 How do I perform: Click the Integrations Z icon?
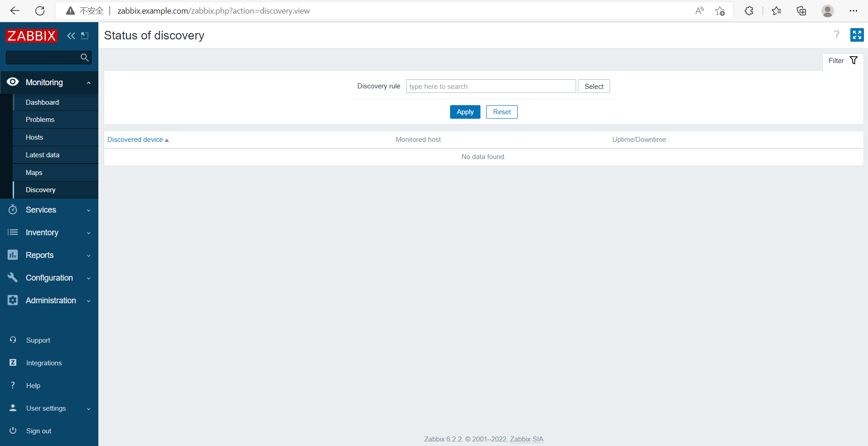tap(13, 363)
